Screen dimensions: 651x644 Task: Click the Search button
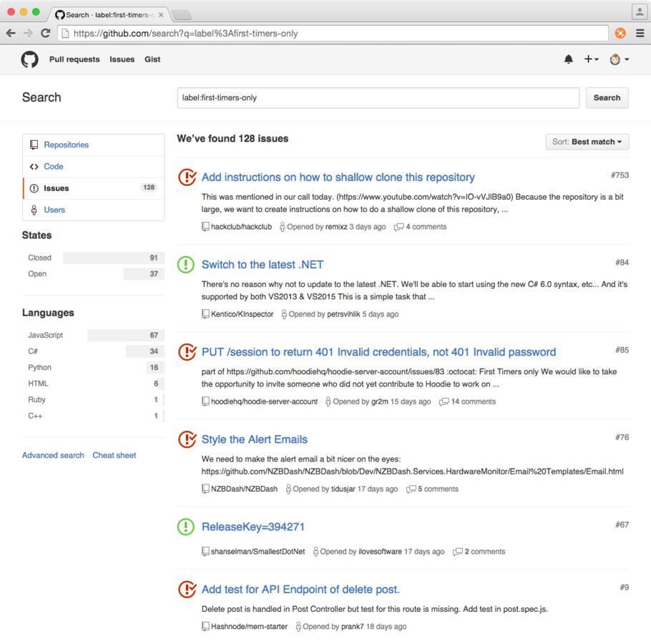click(607, 98)
